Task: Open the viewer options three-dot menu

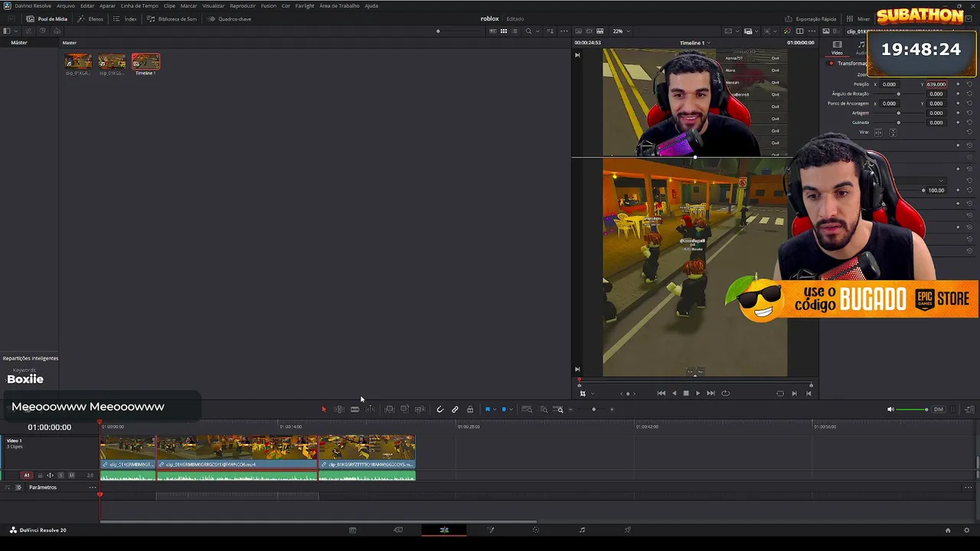Action: click(x=812, y=31)
